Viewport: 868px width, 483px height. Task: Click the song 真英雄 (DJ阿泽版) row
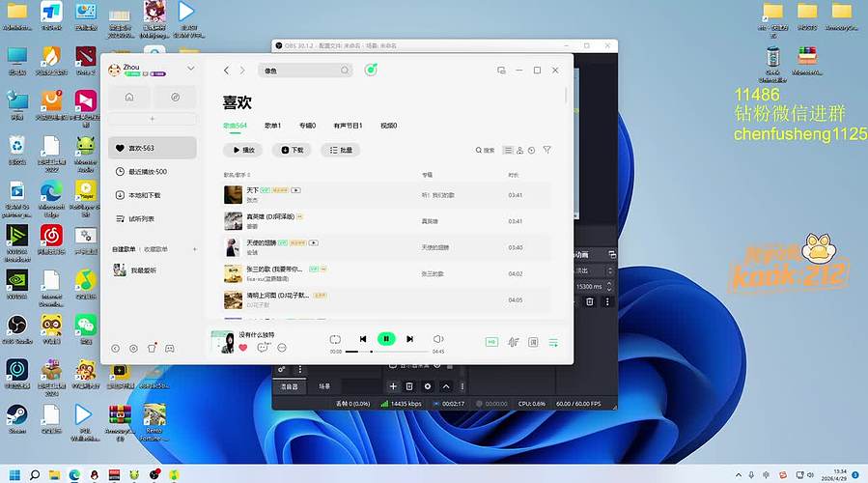(387, 221)
